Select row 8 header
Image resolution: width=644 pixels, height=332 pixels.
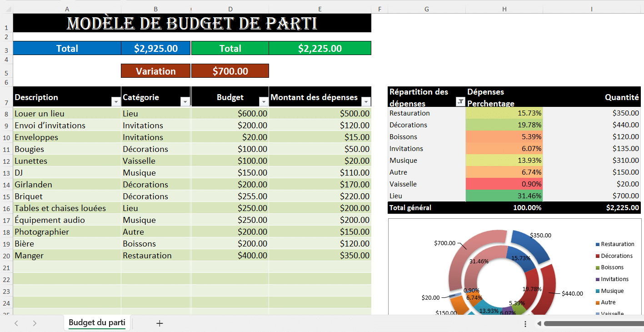coord(6,114)
